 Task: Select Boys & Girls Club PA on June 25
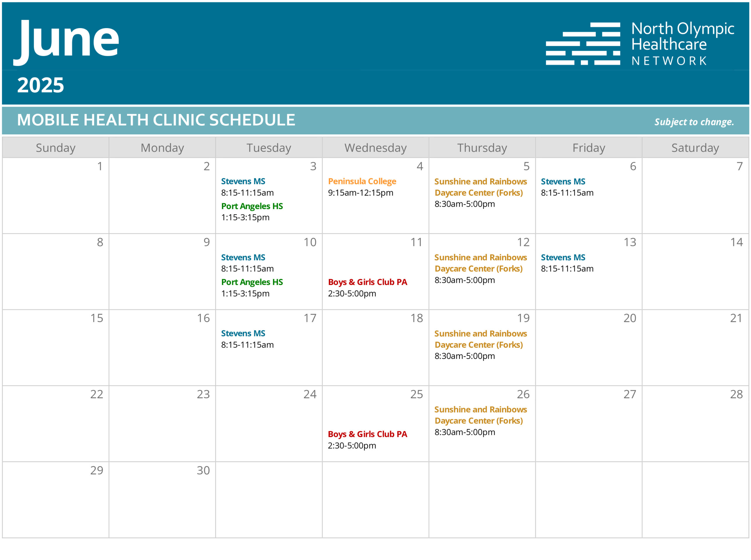coord(367,434)
